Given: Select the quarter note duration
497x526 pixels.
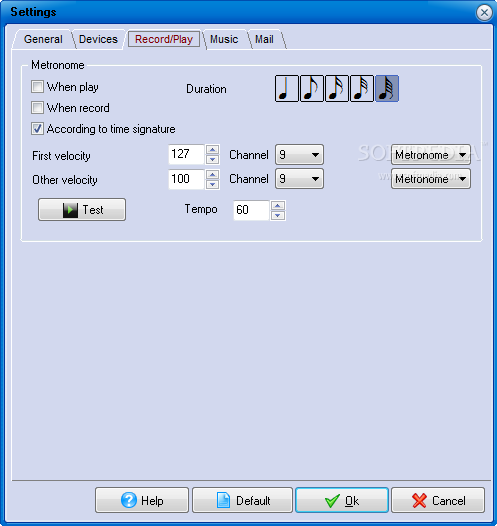Looking at the screenshot, I should [287, 89].
